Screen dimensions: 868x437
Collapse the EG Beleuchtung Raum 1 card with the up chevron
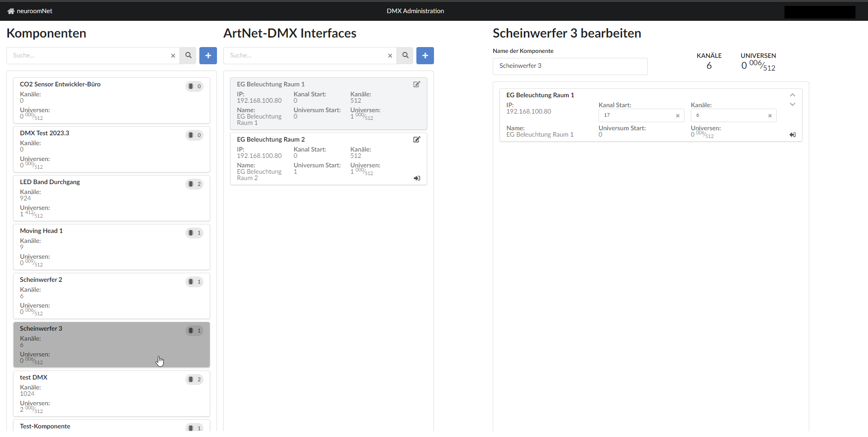(792, 95)
